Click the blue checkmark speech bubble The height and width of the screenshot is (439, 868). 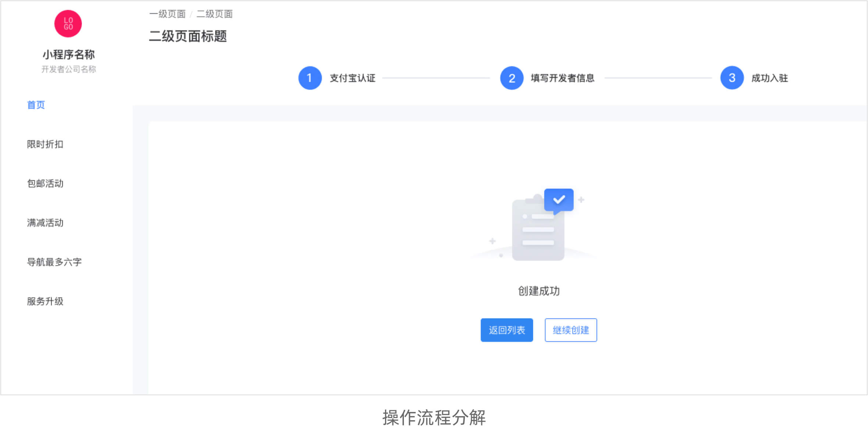click(559, 200)
